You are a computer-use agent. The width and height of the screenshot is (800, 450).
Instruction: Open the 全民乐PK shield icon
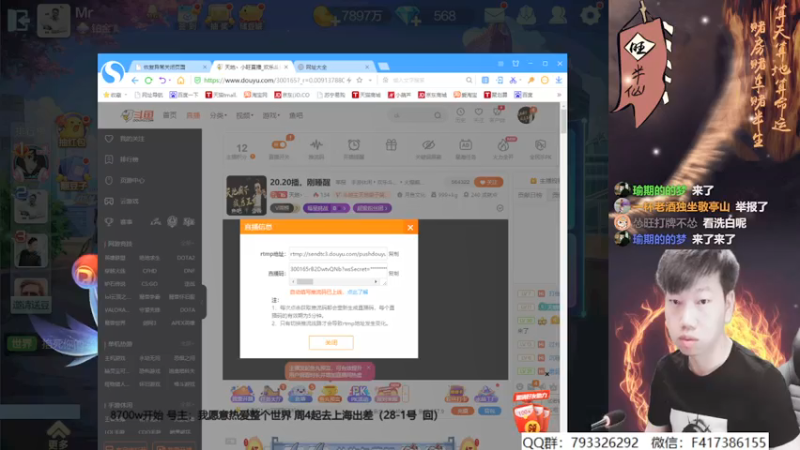pos(540,145)
